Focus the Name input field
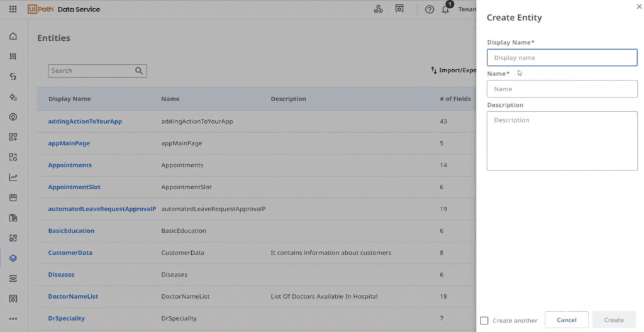 tap(562, 89)
